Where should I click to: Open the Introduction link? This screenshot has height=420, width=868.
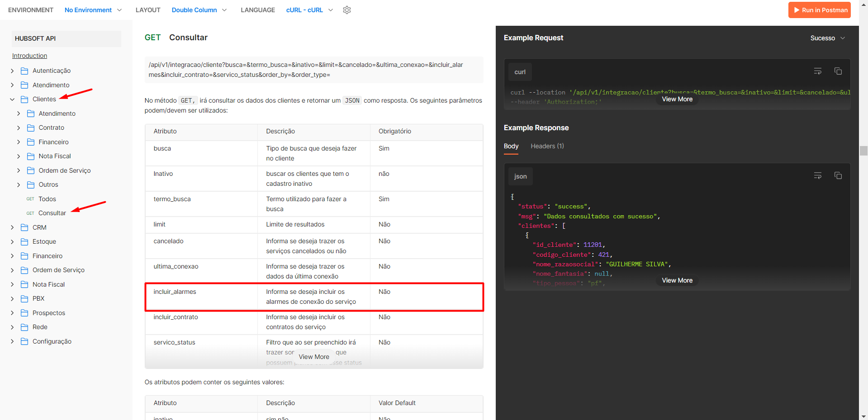pyautogui.click(x=29, y=56)
